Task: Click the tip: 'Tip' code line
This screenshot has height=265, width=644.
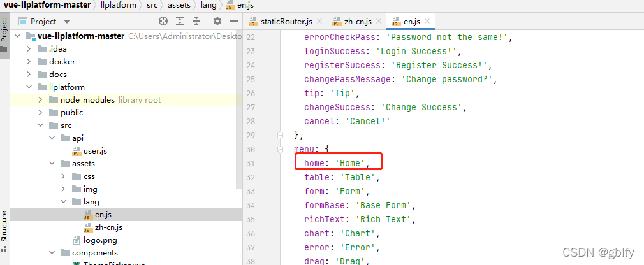Action: click(332, 93)
